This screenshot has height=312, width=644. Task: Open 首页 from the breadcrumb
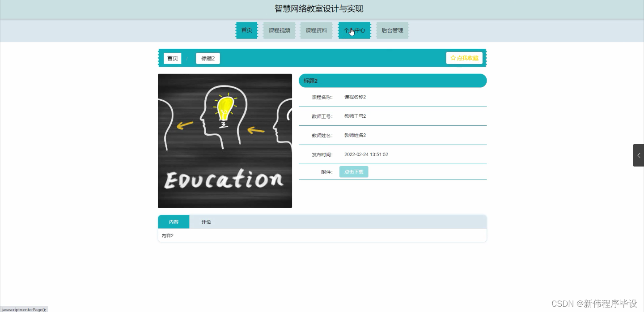[172, 58]
